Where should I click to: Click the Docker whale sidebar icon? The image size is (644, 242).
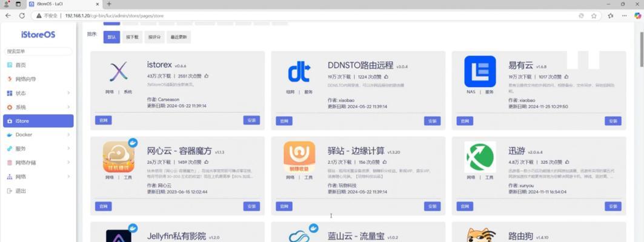[x=10, y=134]
